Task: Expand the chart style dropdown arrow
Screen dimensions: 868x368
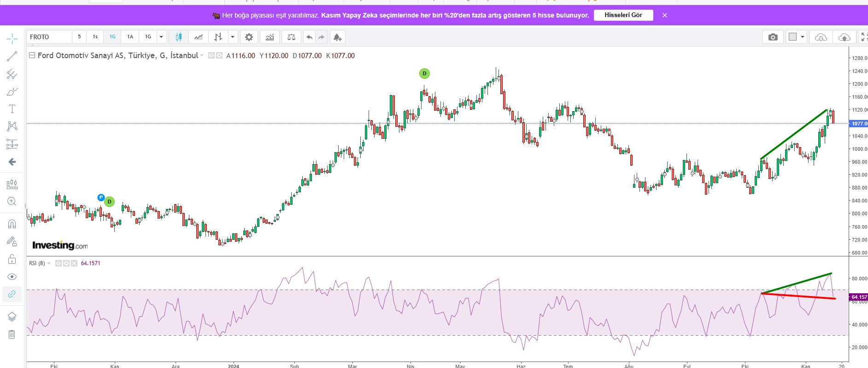Action: (x=233, y=37)
